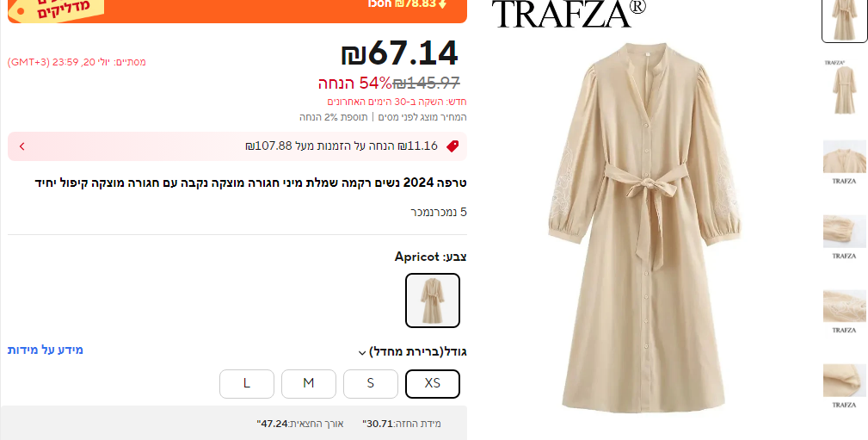This screenshot has height=440, width=868.
Task: Open embroidery detail thumbnail
Action: (x=844, y=311)
